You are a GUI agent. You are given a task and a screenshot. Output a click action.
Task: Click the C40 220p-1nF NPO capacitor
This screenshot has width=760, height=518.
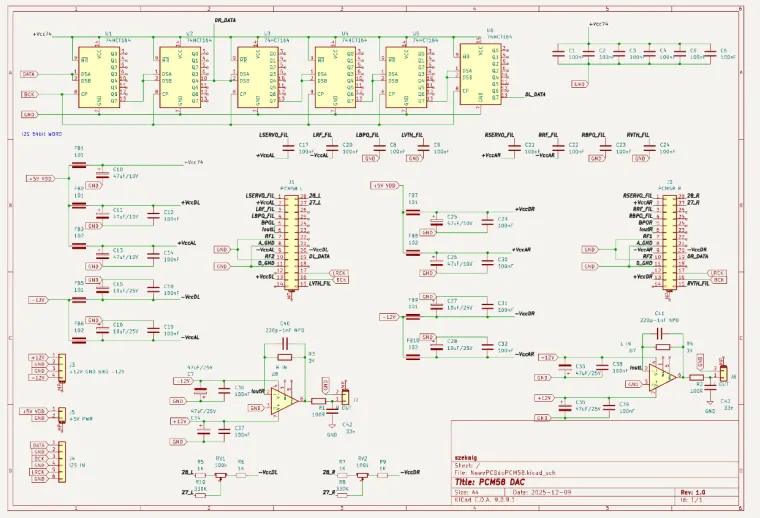point(285,344)
